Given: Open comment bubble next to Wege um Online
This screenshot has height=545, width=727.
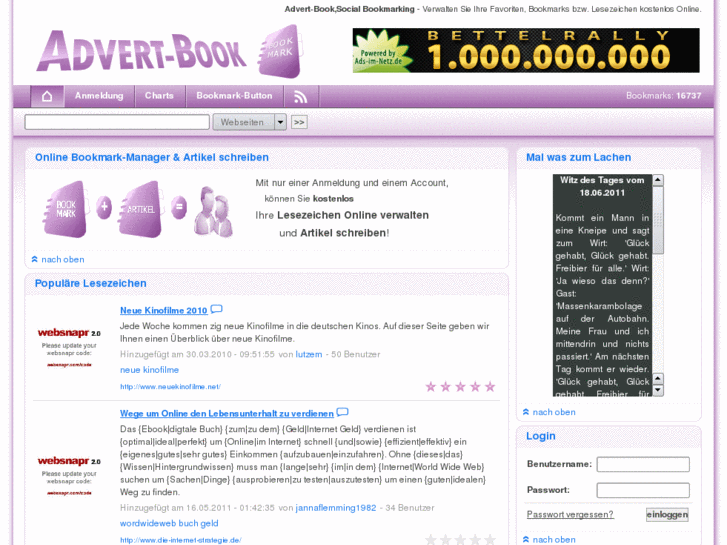Looking at the screenshot, I should (x=343, y=412).
